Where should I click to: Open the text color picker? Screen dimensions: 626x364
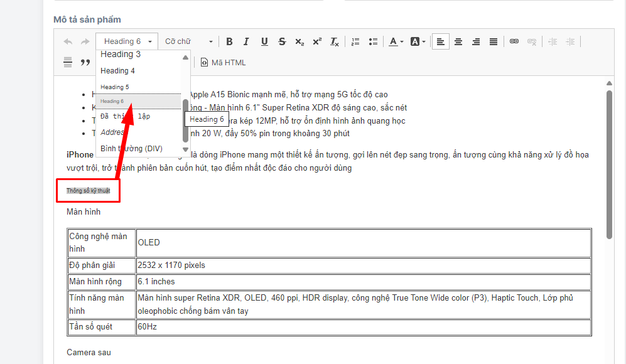[x=396, y=41]
